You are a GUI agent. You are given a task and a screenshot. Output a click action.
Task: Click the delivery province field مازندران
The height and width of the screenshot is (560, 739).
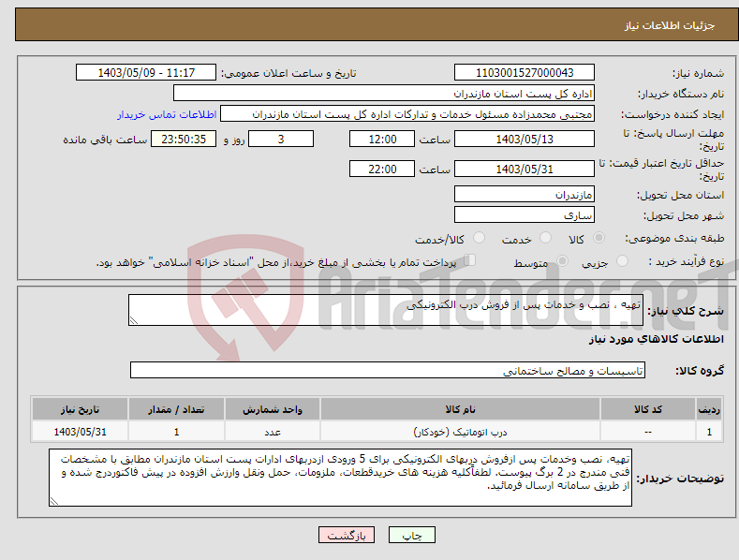[x=525, y=194]
